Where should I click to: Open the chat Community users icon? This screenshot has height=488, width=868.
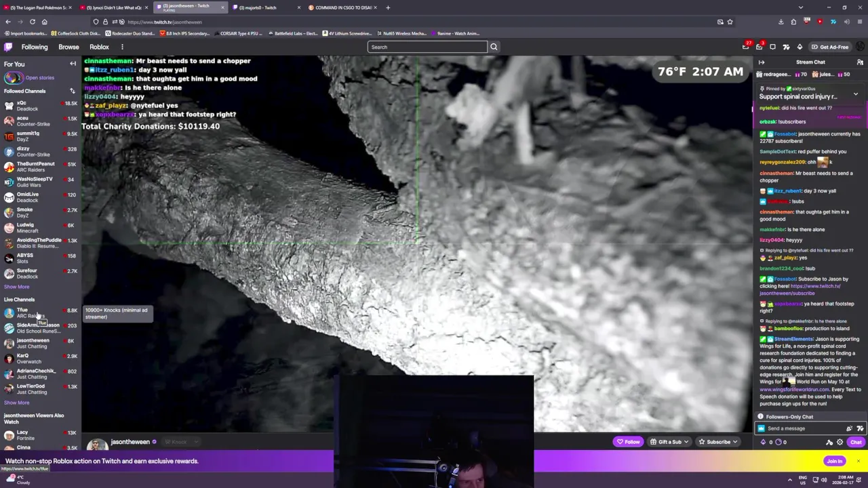coord(860,62)
